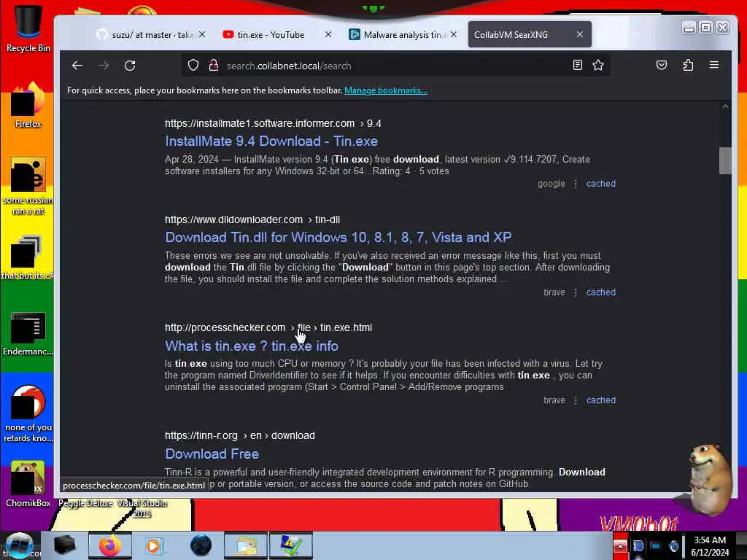Click the dark globe taskbar icon
The width and height of the screenshot is (747, 560).
coord(201,545)
